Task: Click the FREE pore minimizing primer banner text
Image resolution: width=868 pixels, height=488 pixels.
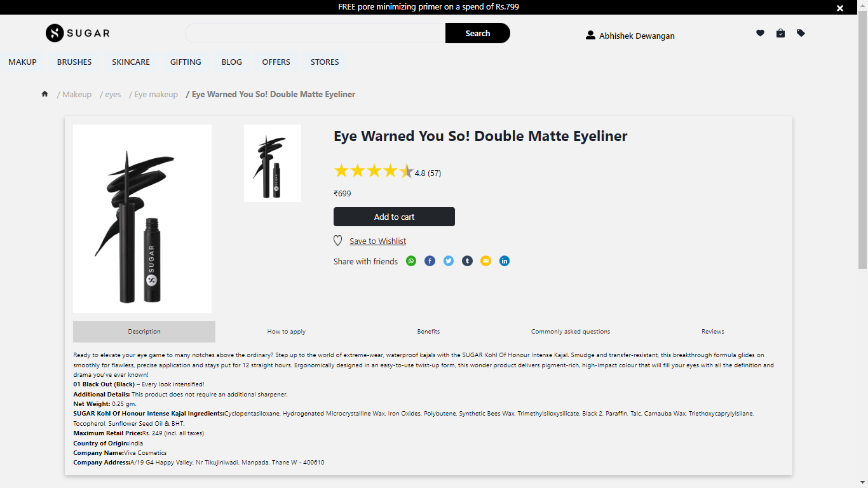Action: click(x=429, y=7)
